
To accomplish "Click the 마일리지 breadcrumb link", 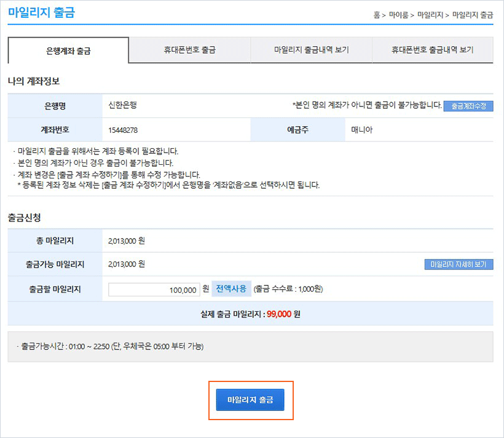I will click(430, 14).
